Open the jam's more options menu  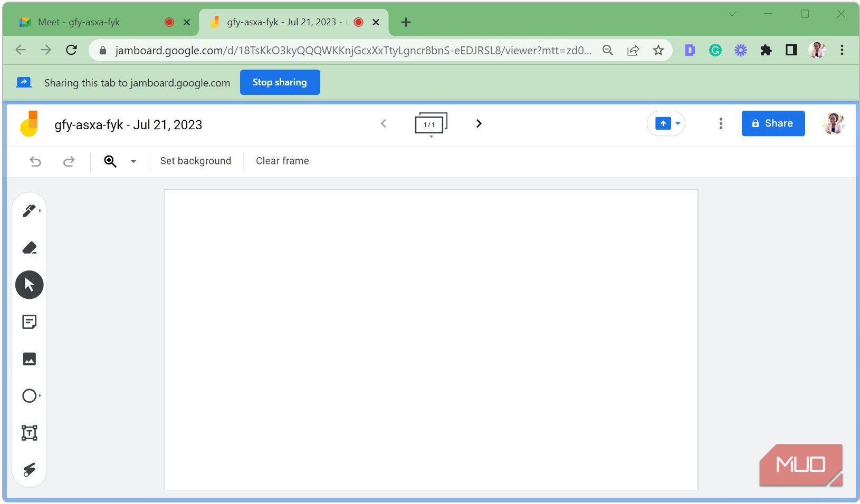(x=721, y=123)
